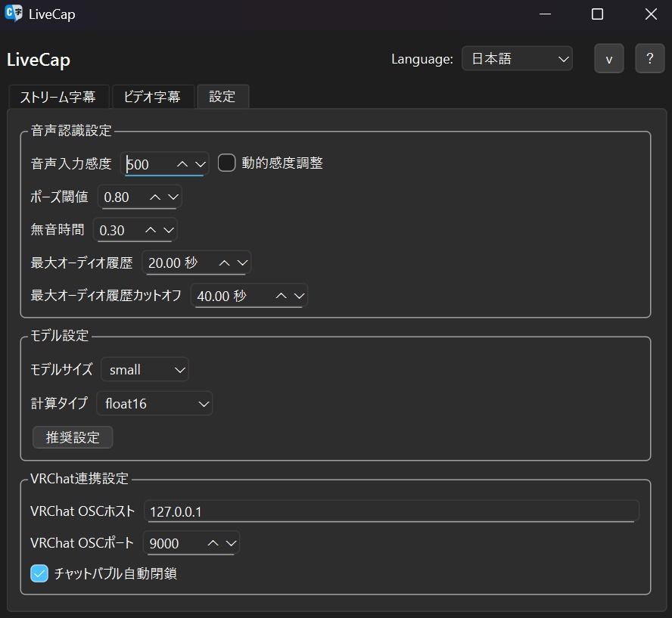Viewport: 672px width, 618px height.
Task: Enable the 動的感度調整 checkbox
Action: [x=226, y=163]
